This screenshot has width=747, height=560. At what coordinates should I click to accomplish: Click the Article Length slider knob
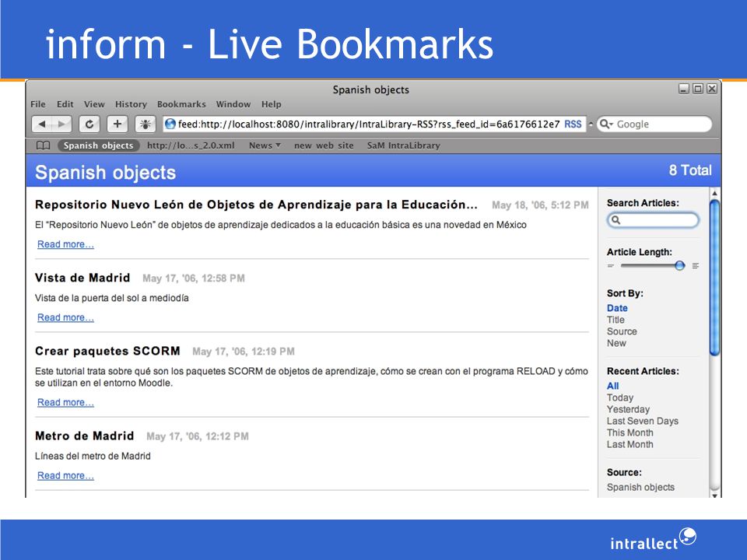coord(680,266)
